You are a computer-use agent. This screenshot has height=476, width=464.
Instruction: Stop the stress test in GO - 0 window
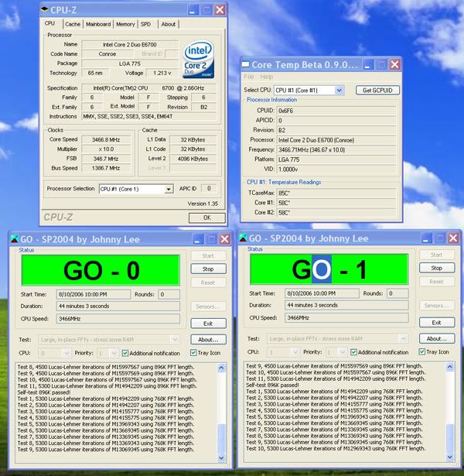click(x=208, y=269)
